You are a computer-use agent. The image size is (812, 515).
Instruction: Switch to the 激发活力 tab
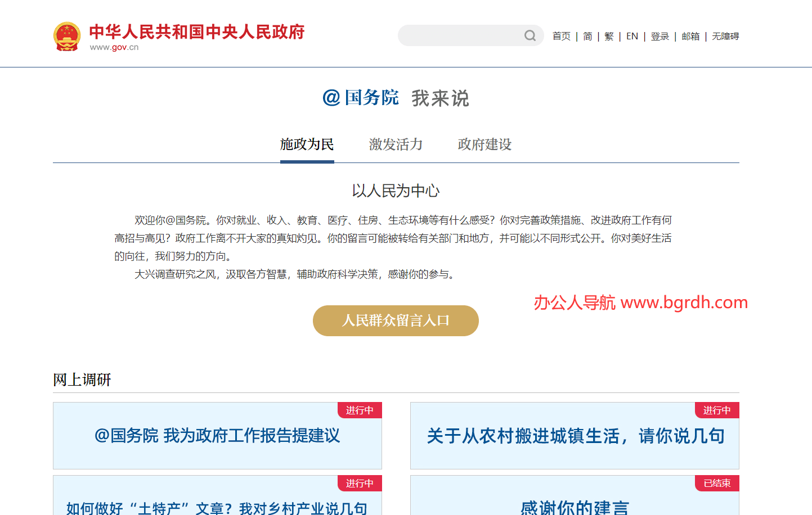[396, 145]
